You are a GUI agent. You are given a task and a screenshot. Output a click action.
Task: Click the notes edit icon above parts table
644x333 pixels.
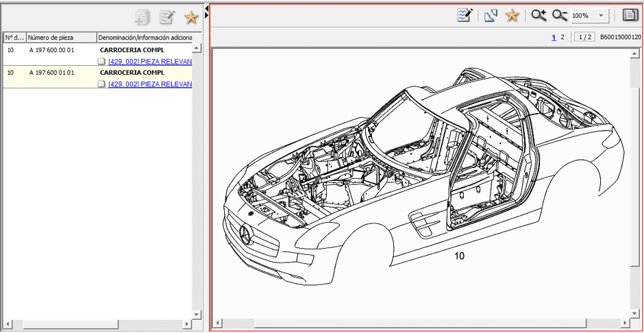166,18
